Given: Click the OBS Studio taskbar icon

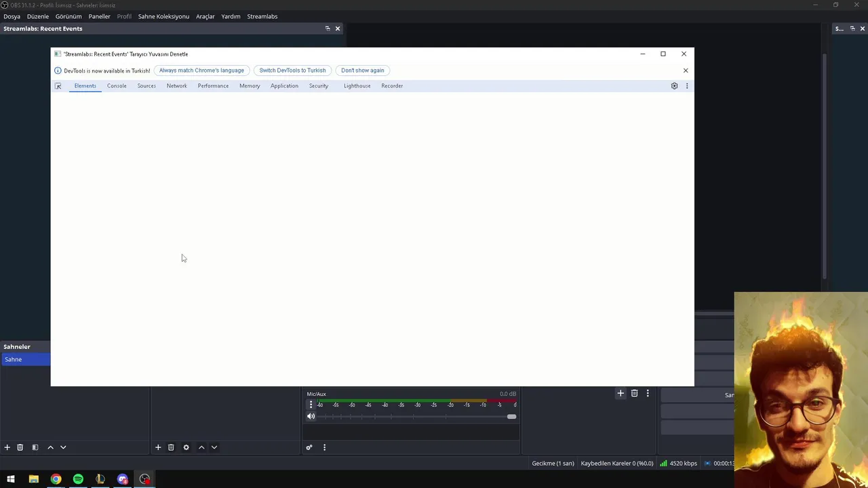Looking at the screenshot, I should point(145,479).
